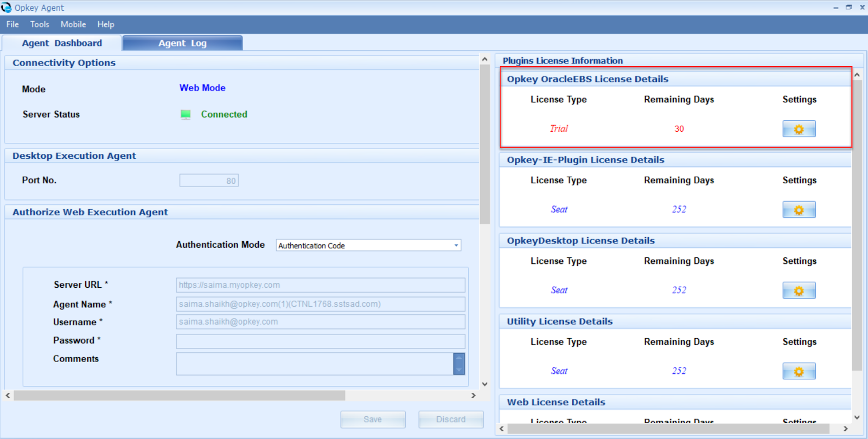This screenshot has height=439, width=868.
Task: Click the Web Mode value text
Action: coord(202,88)
